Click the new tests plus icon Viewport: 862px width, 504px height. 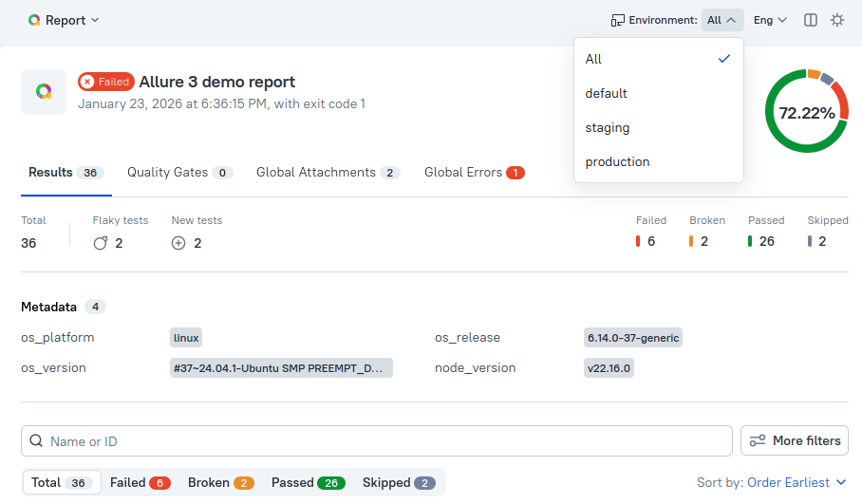pos(178,243)
